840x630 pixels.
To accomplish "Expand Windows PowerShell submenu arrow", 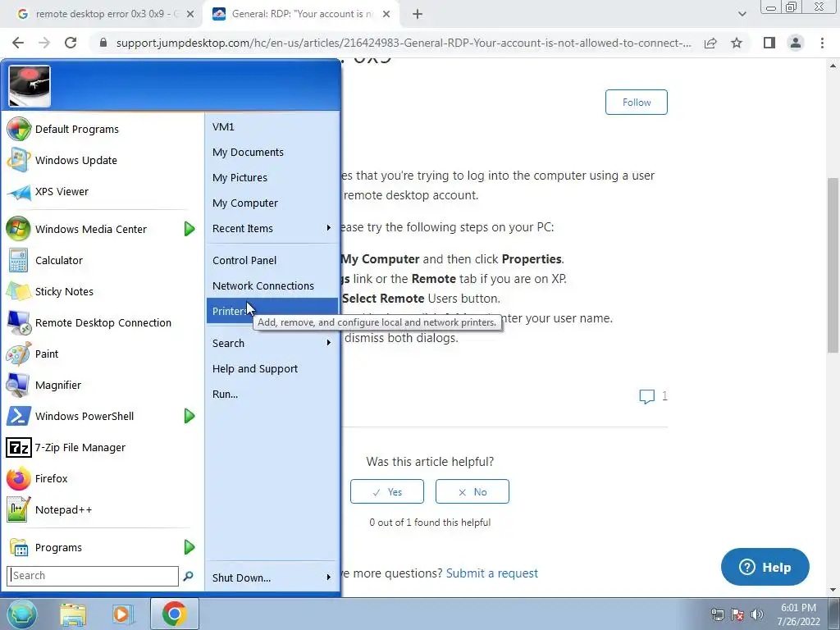I will pos(189,416).
